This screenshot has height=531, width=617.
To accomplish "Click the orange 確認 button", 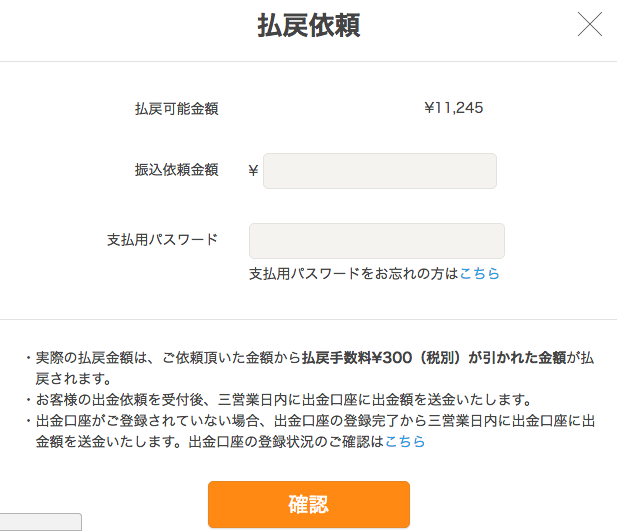I will (309, 504).
